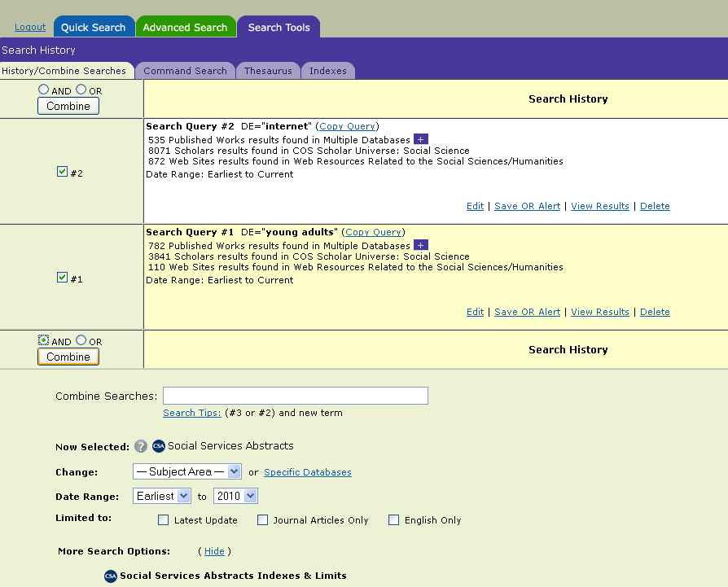Select the bottom OR radio button

coord(81,340)
